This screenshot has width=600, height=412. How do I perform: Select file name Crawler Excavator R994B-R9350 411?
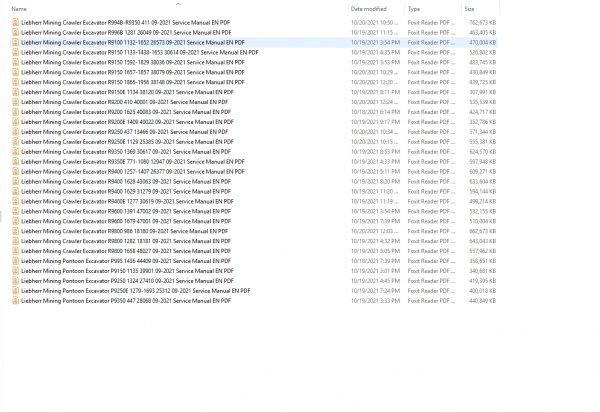click(x=126, y=23)
